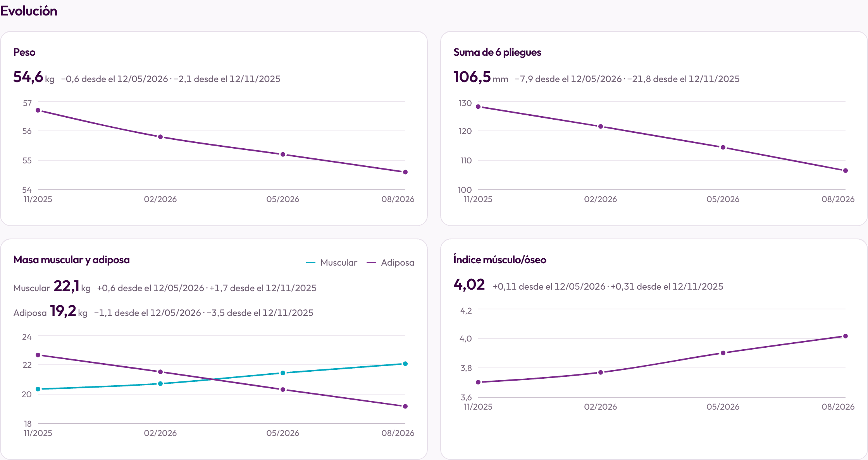Select the purple Adiposa data point at 11/2025
This screenshot has height=460, width=868.
[x=38, y=355]
